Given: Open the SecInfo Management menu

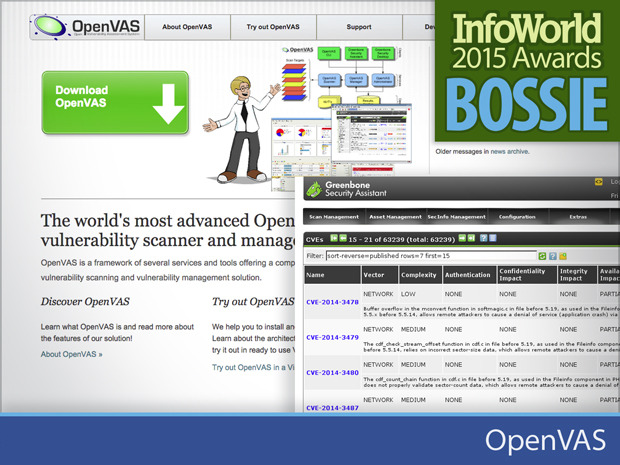Looking at the screenshot, I should click(457, 216).
